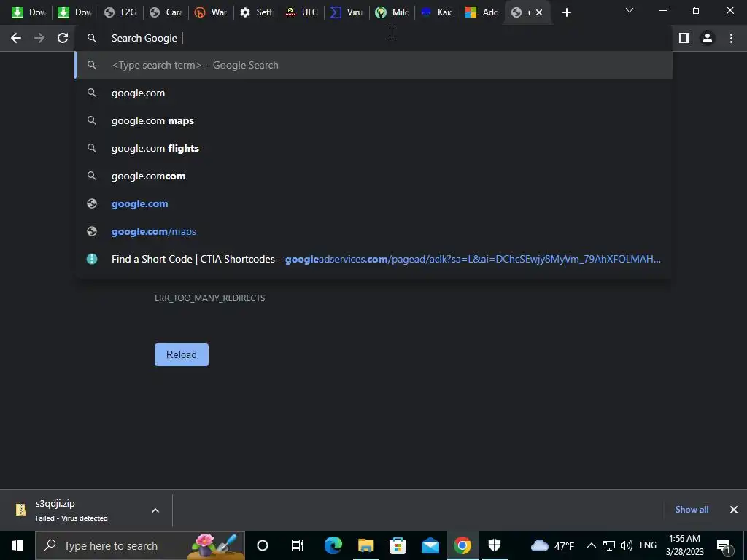The image size is (747, 560).
Task: Click the ENG language indicator
Action: click(x=648, y=545)
